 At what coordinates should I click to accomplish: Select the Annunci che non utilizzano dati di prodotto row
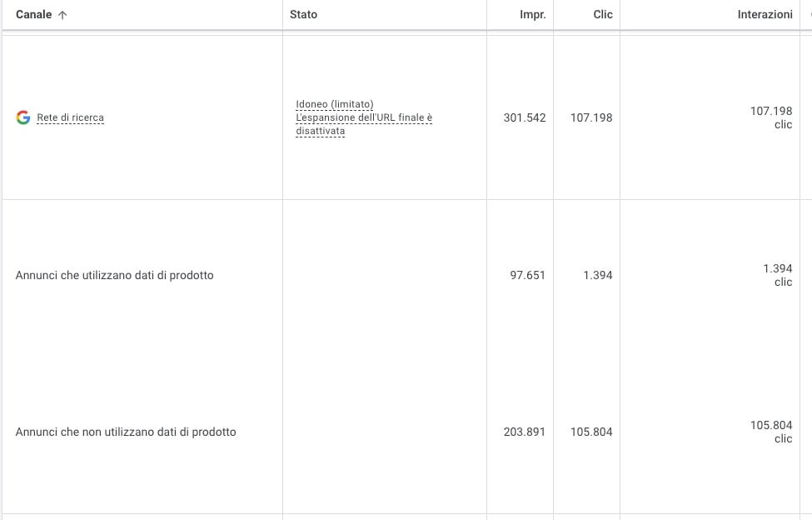[126, 432]
